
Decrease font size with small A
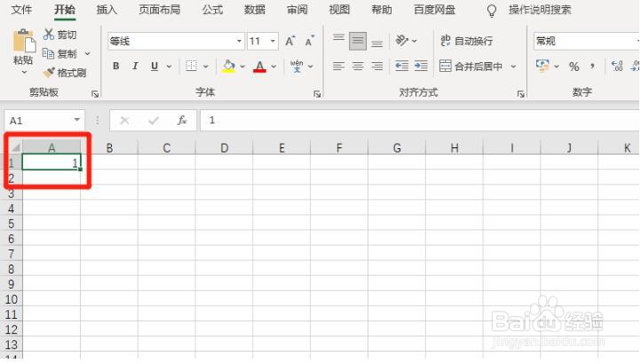310,41
